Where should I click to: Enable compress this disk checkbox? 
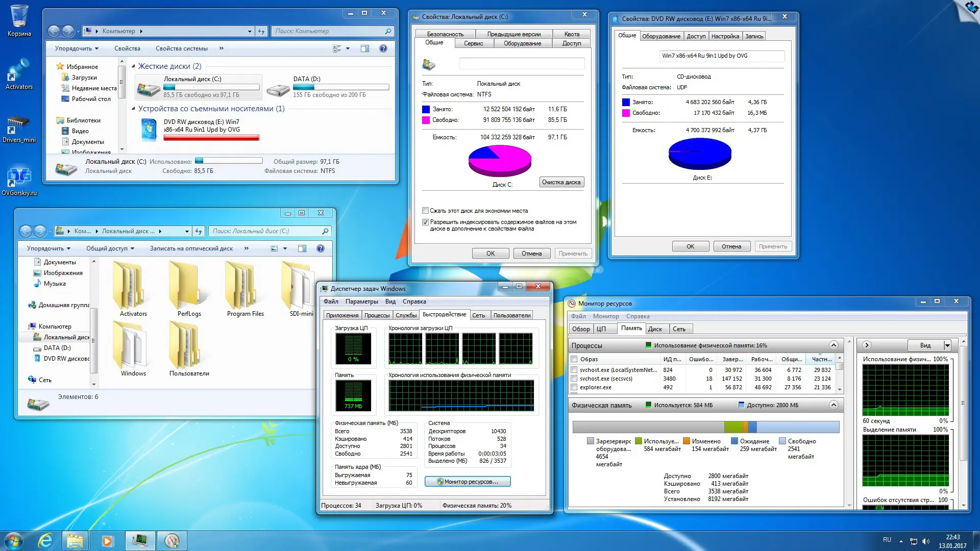coord(425,211)
